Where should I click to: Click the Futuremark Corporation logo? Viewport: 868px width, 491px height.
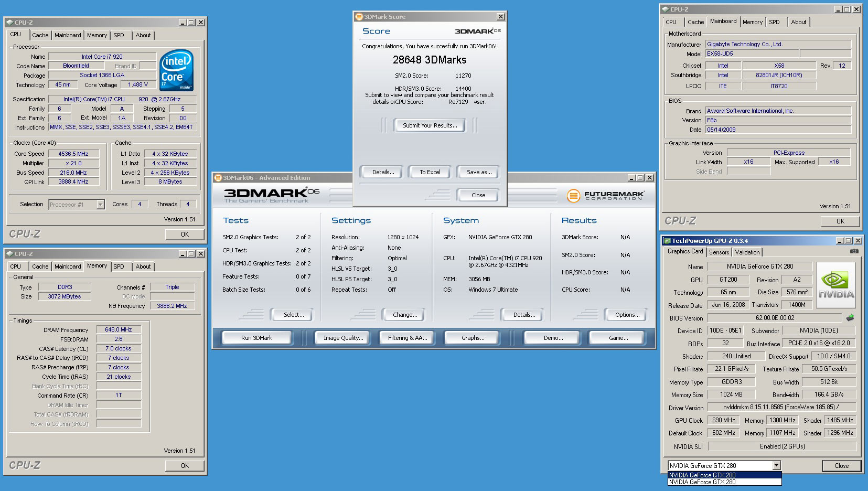[605, 196]
